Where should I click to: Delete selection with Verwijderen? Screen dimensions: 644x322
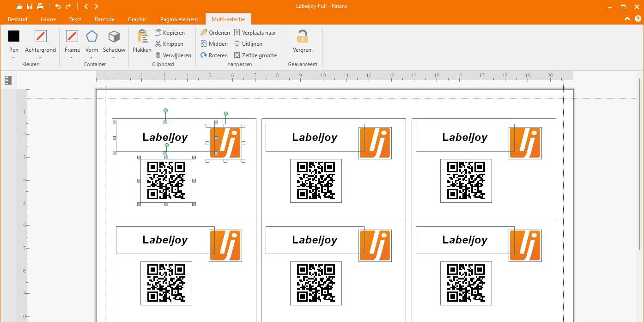point(173,55)
